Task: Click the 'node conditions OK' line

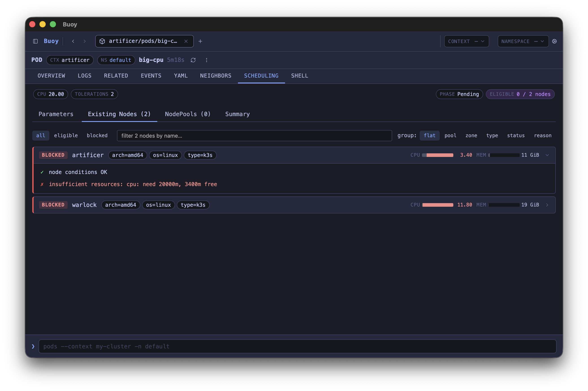Action: coord(78,172)
